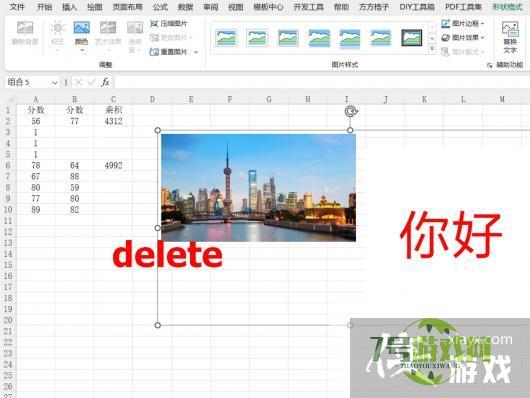This screenshot has height=398, width=530.
Task: Switch to the 数据 Data tab
Action: (185, 7)
